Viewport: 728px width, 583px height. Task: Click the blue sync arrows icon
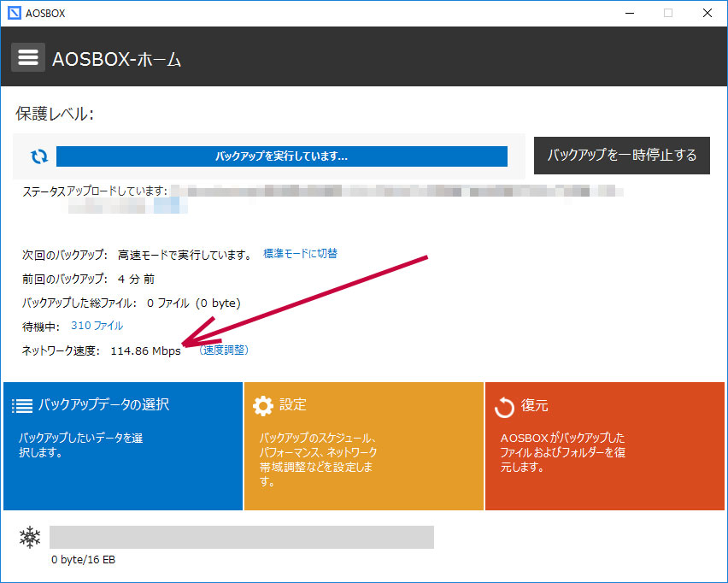39,156
